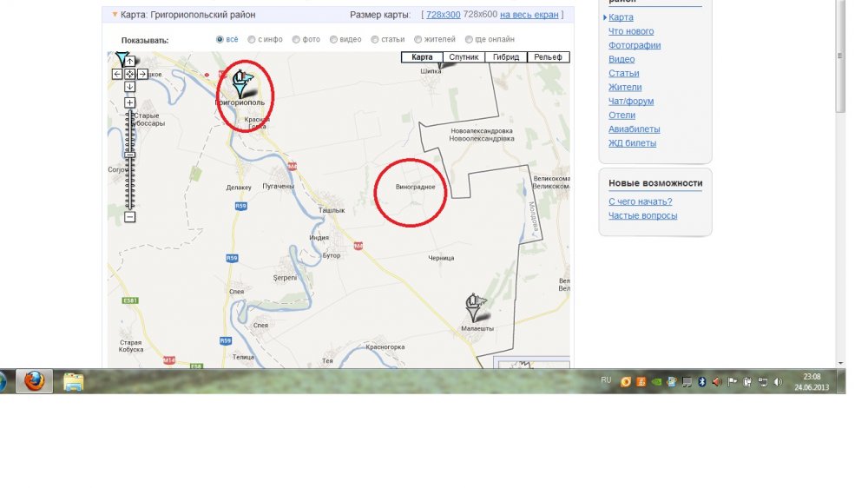Image resolution: width=868 pixels, height=488 pixels.
Task: Select the 'статьи' radio option
Action: (375, 39)
